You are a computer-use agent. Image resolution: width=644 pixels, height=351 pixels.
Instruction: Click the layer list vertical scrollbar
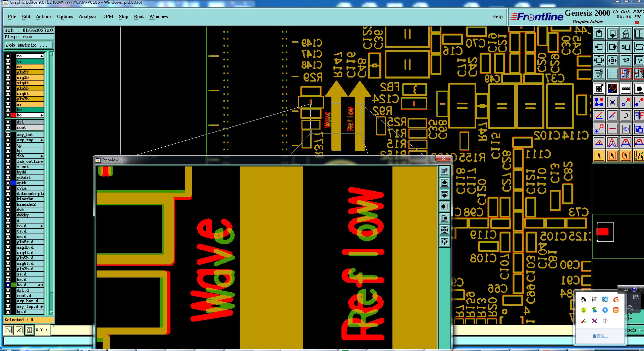tap(51, 183)
